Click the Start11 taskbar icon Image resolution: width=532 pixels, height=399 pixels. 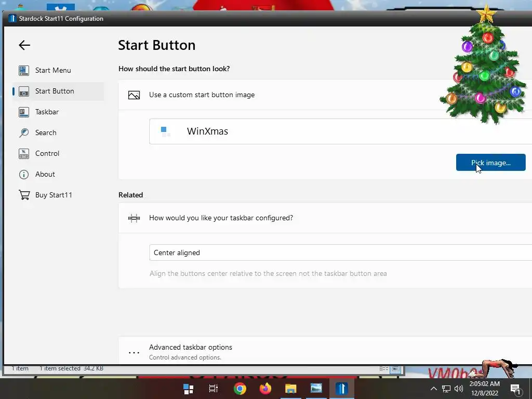pyautogui.click(x=342, y=389)
